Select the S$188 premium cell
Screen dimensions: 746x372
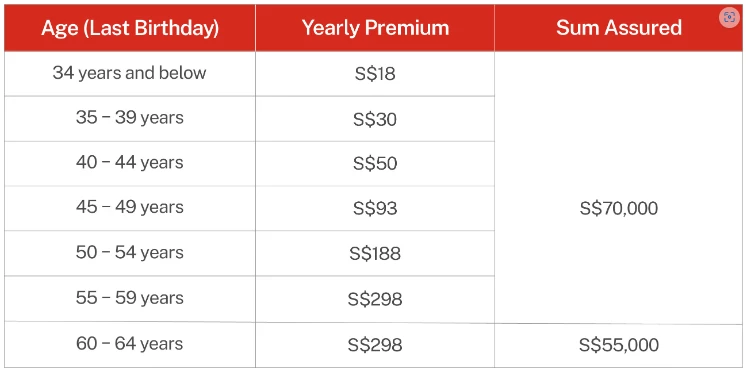375,254
